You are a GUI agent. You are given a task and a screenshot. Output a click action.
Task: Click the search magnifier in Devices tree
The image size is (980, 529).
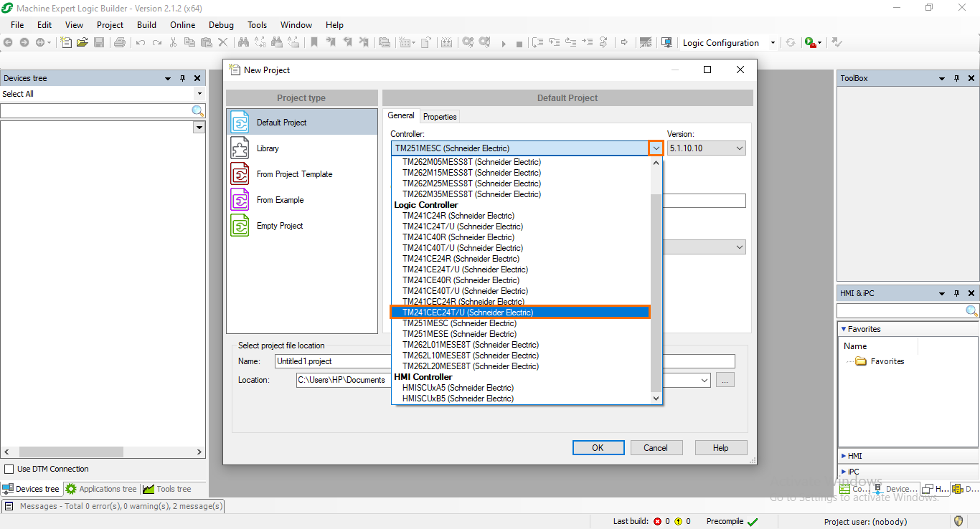[197, 110]
